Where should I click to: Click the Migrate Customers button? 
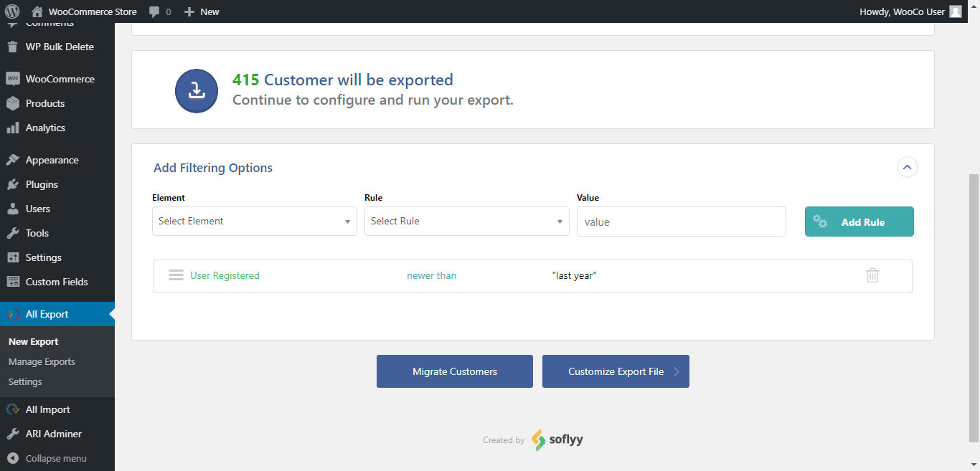coord(455,371)
